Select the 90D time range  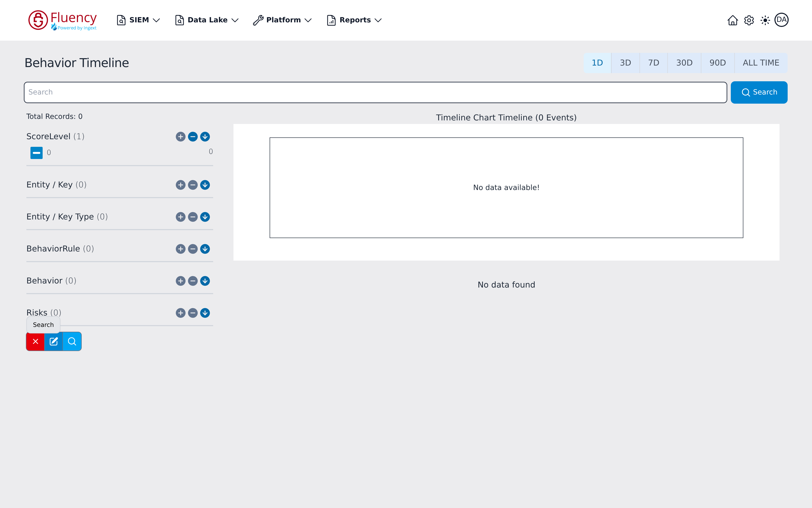click(x=718, y=63)
